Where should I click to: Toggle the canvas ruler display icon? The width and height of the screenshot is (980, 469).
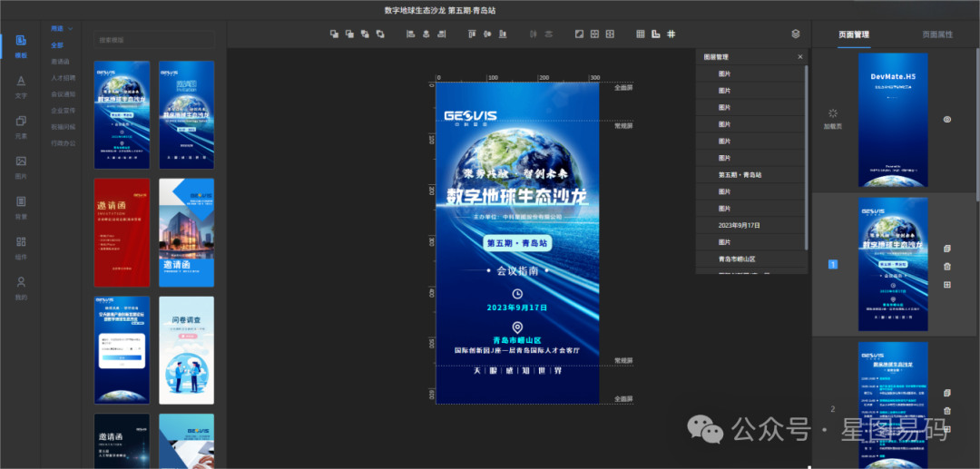pyautogui.click(x=656, y=34)
